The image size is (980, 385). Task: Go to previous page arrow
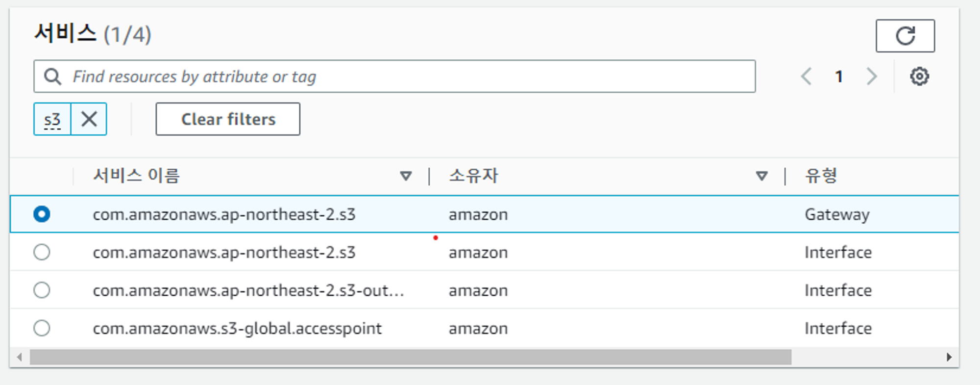click(807, 77)
